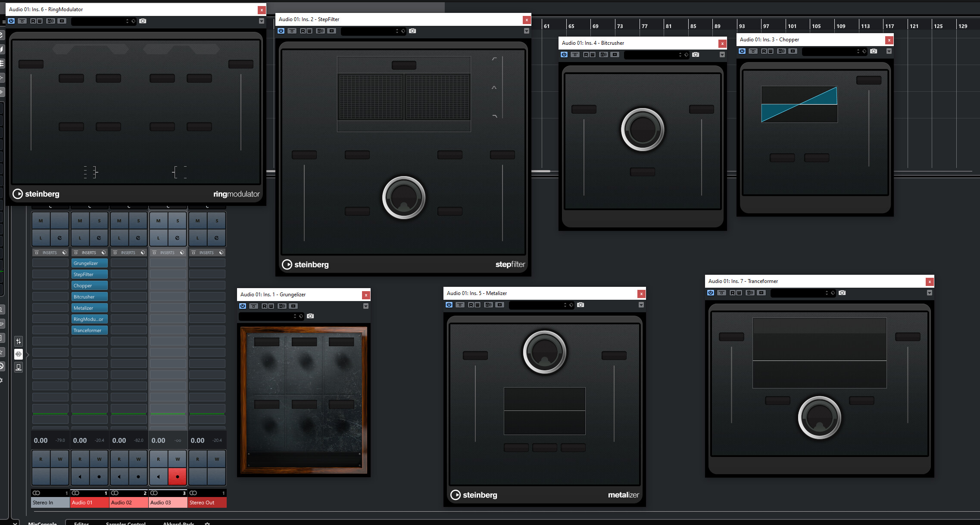
Task: Disable record enable on Audio 03
Action: coord(177,477)
